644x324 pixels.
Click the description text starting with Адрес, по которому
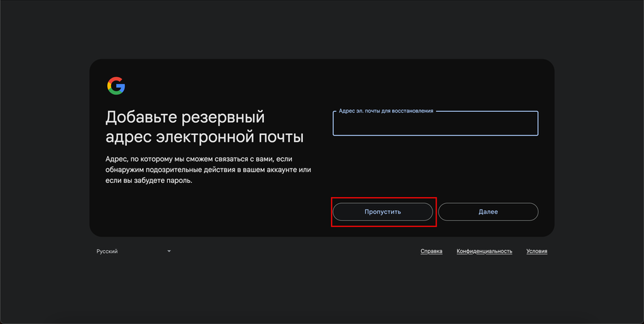[208, 170]
